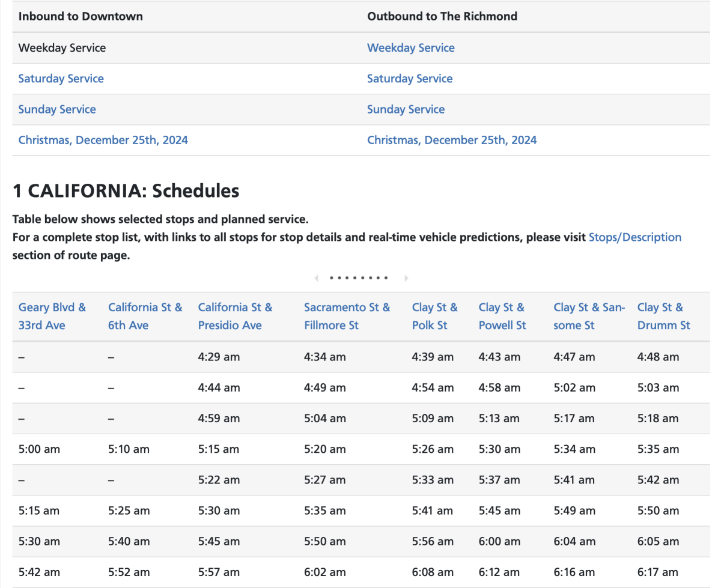Select the first pagination dot in the carousel
721x588 pixels.
[331, 277]
